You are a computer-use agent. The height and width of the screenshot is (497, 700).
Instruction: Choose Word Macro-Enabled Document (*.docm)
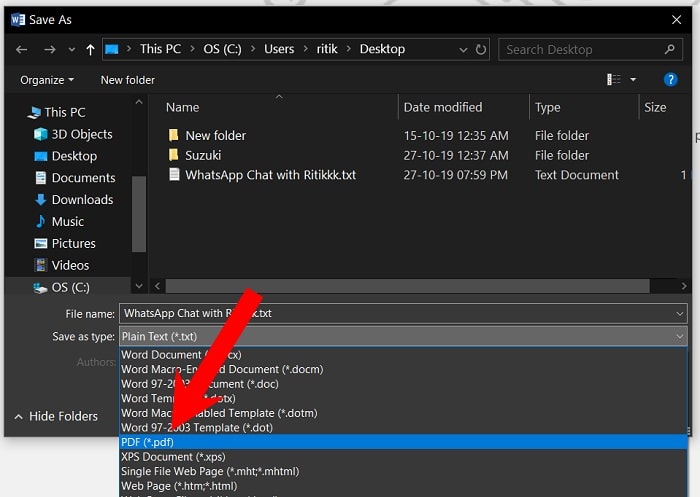point(403,369)
